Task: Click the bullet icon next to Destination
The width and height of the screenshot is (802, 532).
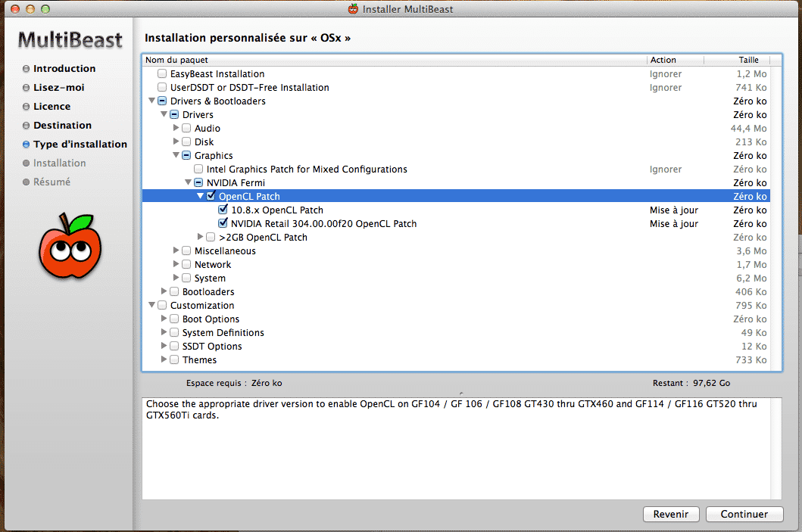Action: coord(27,126)
